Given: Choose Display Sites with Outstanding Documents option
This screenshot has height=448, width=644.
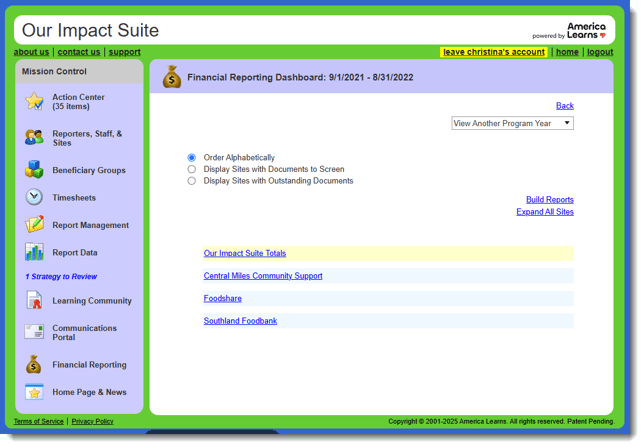Looking at the screenshot, I should click(192, 181).
